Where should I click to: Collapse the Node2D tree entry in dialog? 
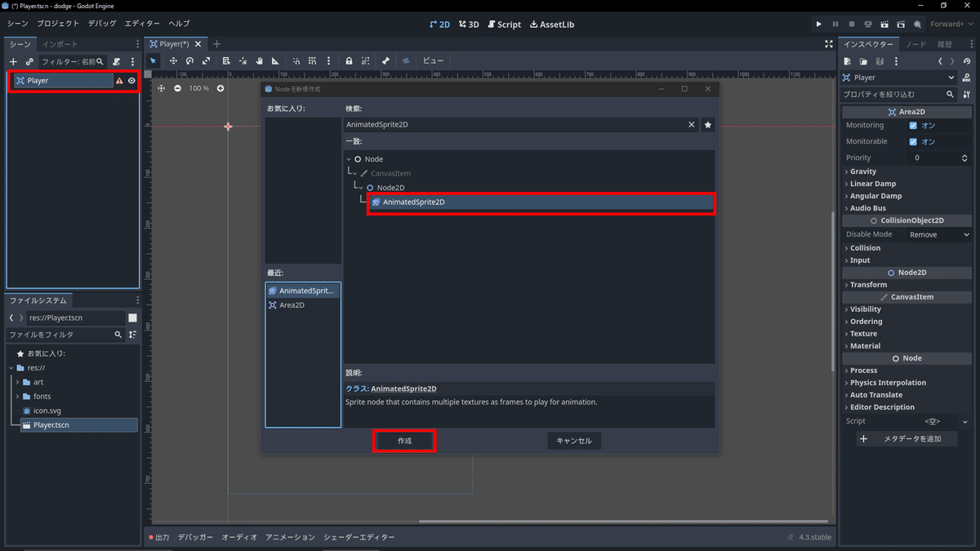tap(361, 188)
